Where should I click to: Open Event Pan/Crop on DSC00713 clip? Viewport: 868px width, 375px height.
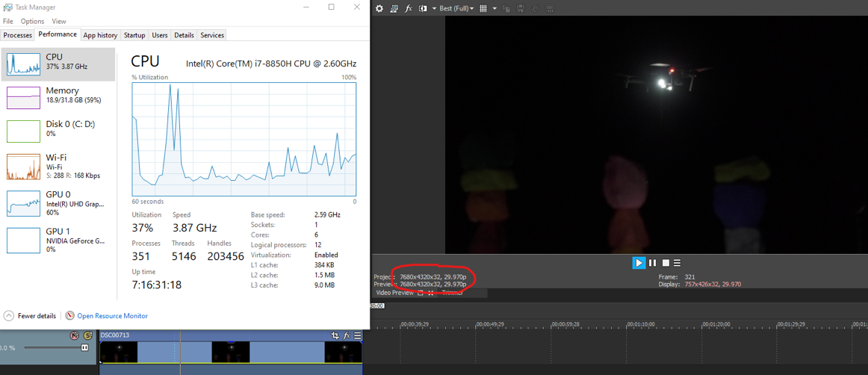tap(335, 335)
